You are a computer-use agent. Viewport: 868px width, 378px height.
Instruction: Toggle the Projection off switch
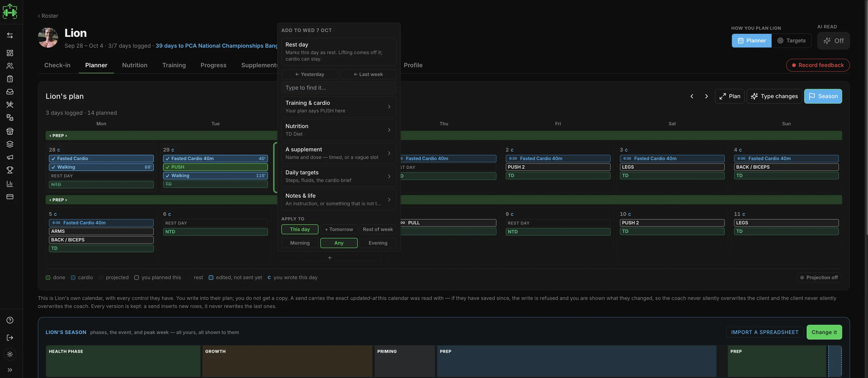coord(819,278)
